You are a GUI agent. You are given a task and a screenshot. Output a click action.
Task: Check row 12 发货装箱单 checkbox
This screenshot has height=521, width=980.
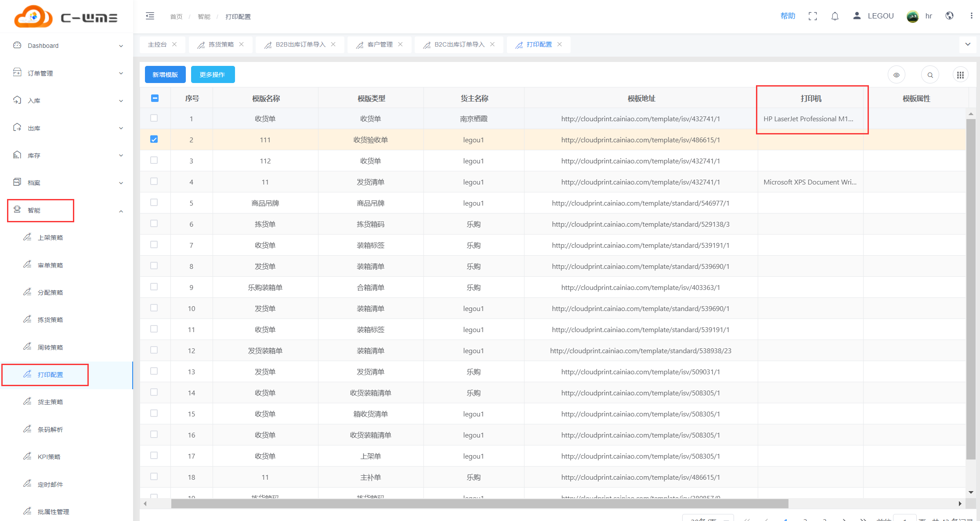(x=154, y=350)
